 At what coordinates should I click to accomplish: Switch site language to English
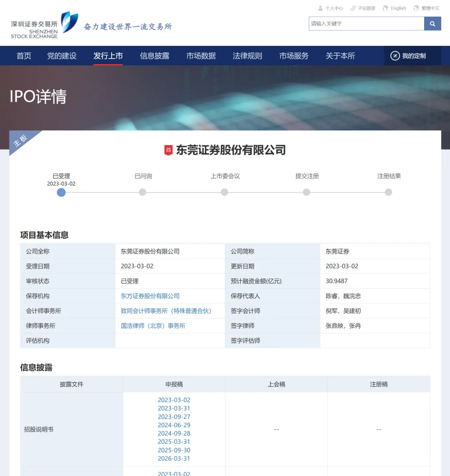pos(398,8)
